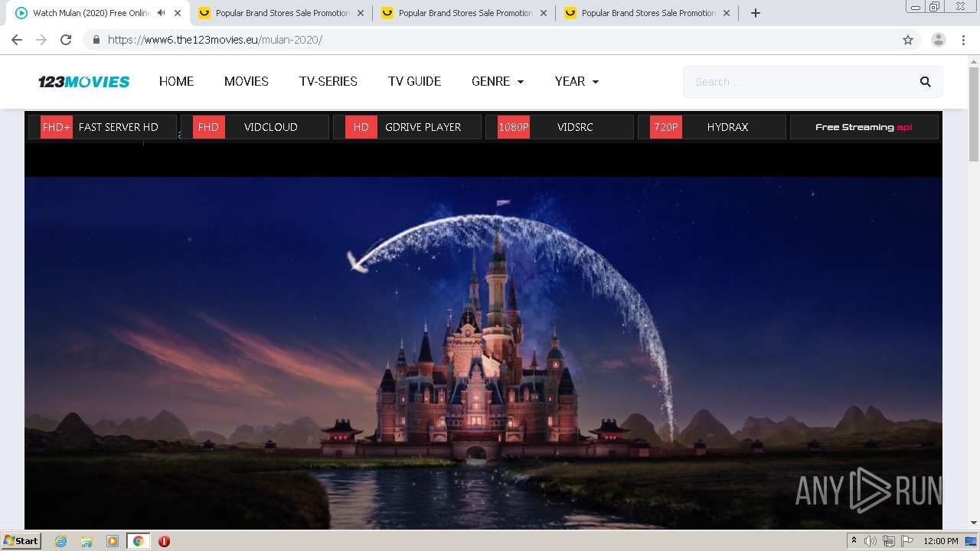
Task: Open the Chrome profile avatar
Action: (x=939, y=40)
